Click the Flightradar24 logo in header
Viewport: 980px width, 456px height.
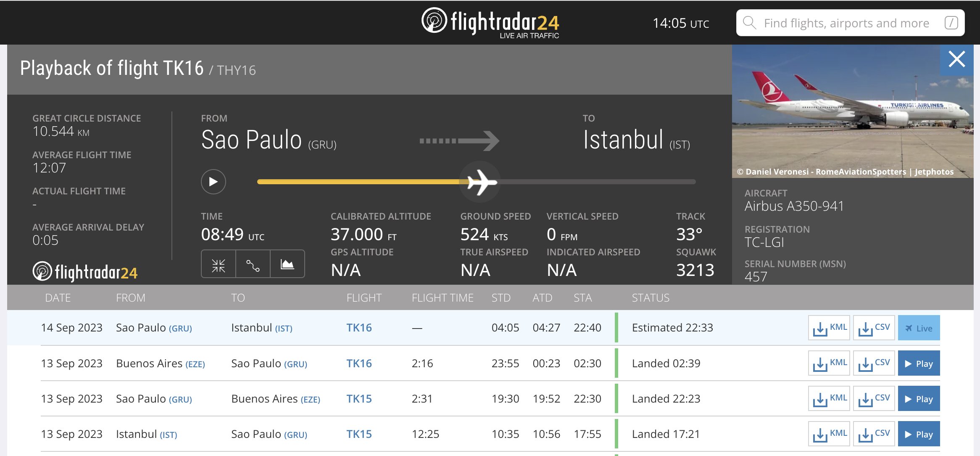point(490,23)
